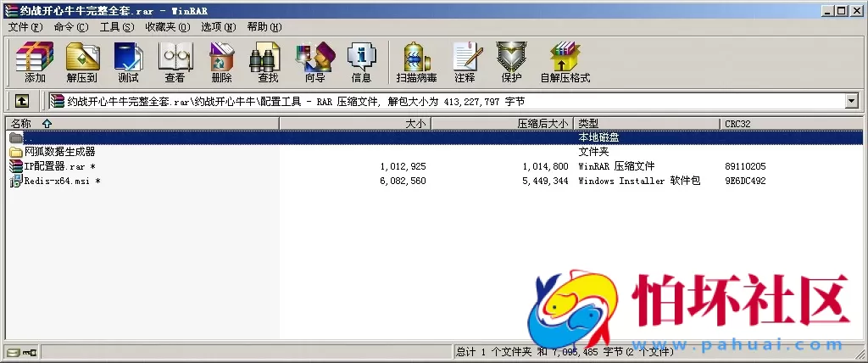Viewport: 868px width, 363px height.
Task: Click the 解压到 (Extract To) icon
Action: point(82,57)
